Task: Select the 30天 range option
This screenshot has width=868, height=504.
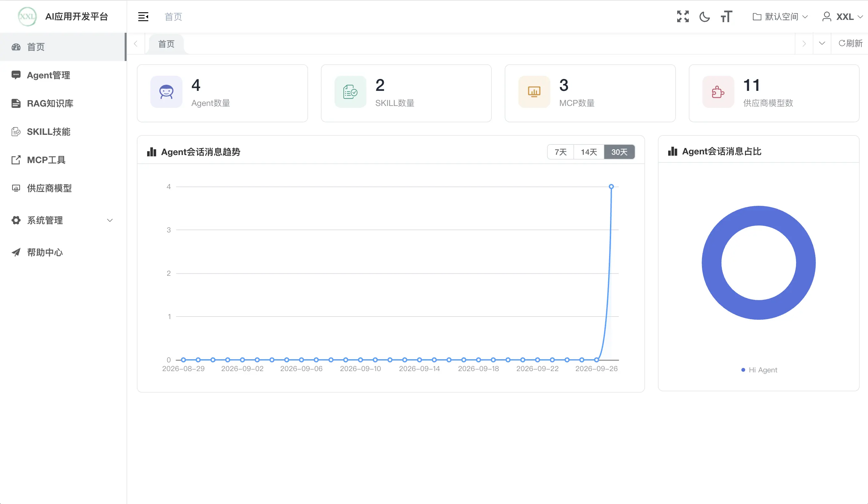Action: (619, 152)
